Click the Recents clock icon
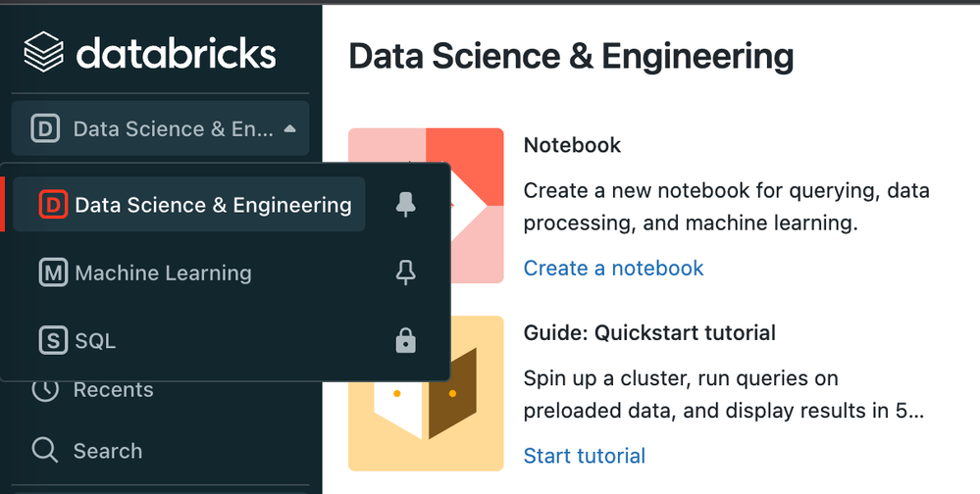Viewport: 980px width, 494px height. pyautogui.click(x=45, y=389)
